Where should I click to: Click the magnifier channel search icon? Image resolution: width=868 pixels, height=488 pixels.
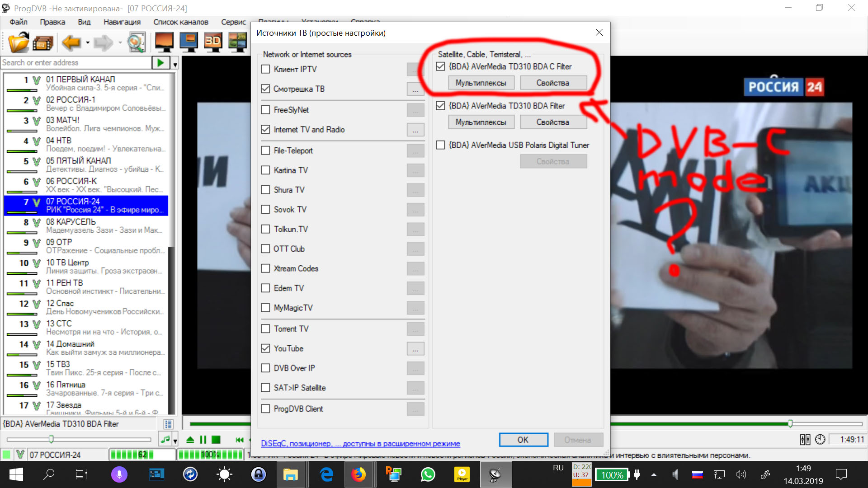point(136,43)
